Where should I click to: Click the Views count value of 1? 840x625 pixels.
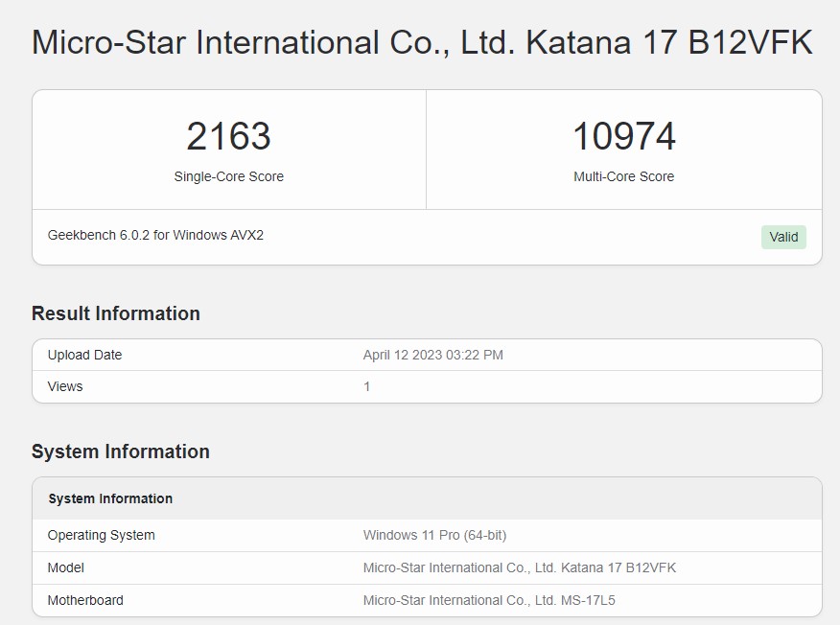coord(366,386)
